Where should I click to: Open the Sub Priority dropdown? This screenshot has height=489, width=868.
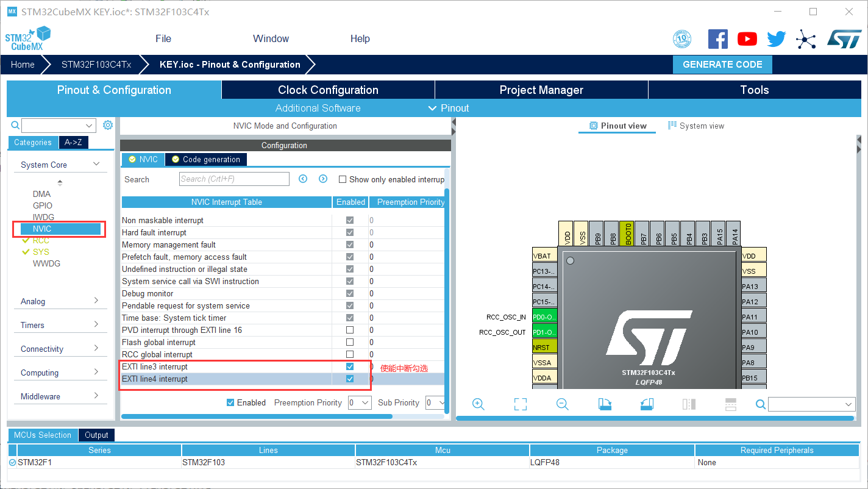[x=436, y=402]
